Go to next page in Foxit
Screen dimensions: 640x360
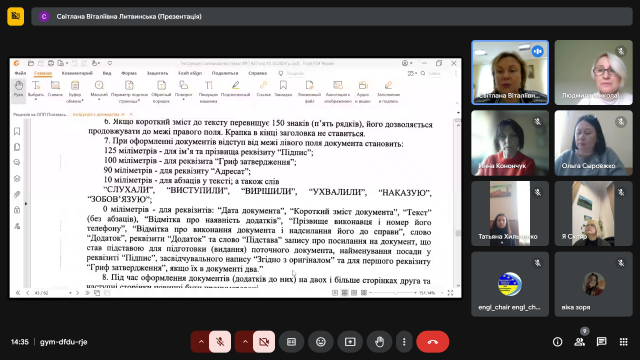78,293
